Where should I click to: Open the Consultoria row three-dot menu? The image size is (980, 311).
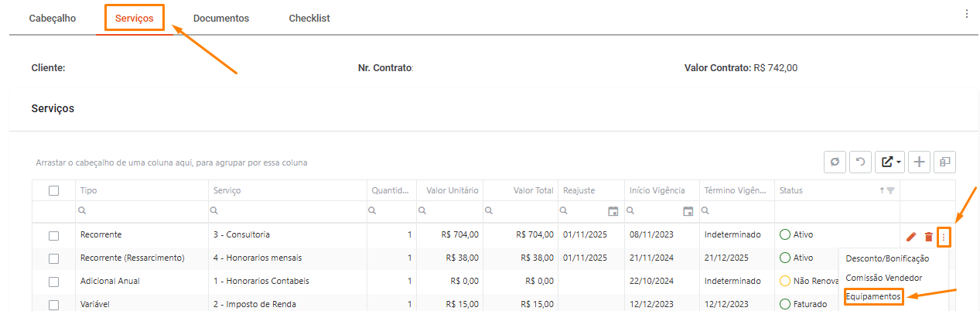pos(943,236)
